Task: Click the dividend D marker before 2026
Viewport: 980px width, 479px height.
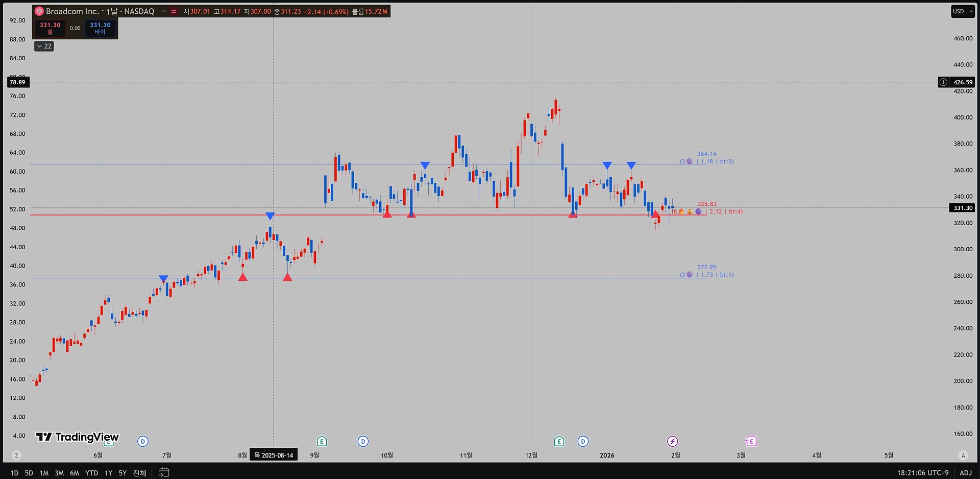Action: pos(583,441)
